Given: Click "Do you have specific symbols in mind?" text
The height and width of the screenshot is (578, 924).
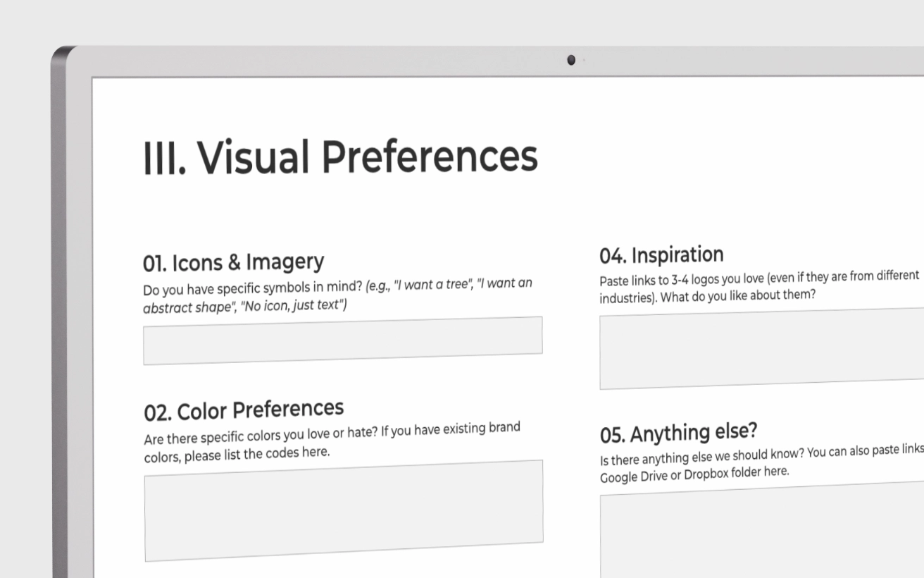Looking at the screenshot, I should 253,288.
